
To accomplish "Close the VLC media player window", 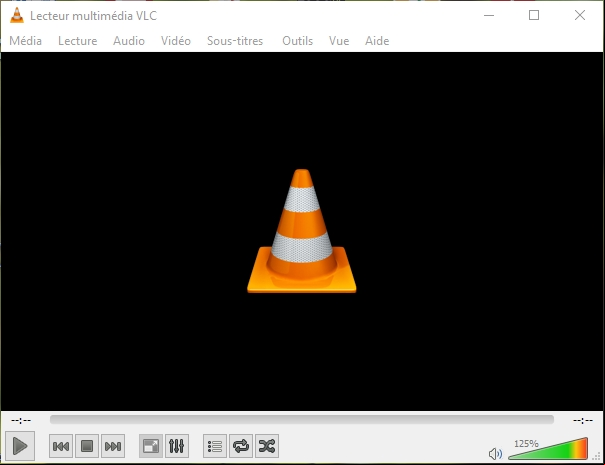I will 580,15.
